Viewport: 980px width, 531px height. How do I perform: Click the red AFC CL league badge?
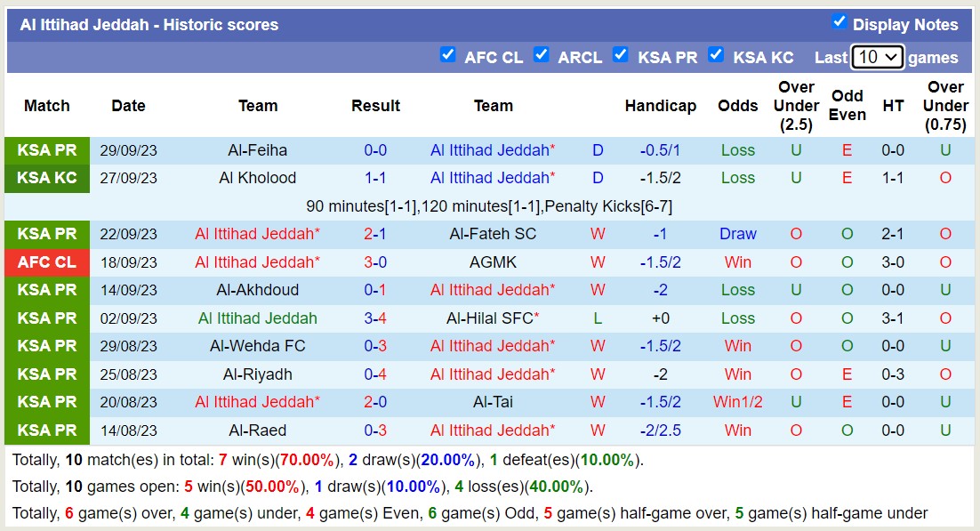point(47,262)
